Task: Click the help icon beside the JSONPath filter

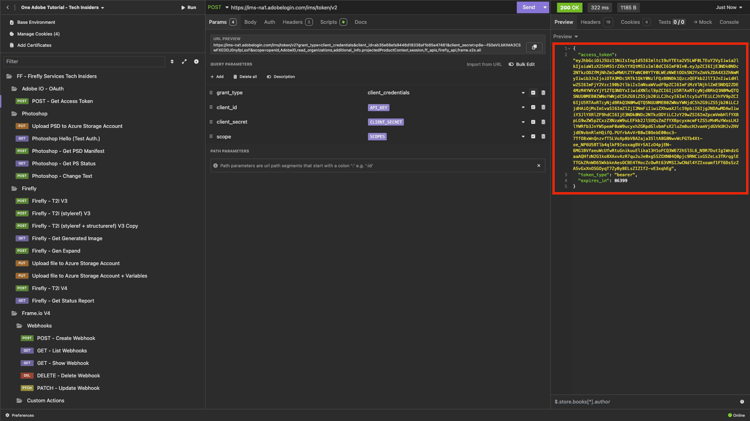Action: click(742, 402)
